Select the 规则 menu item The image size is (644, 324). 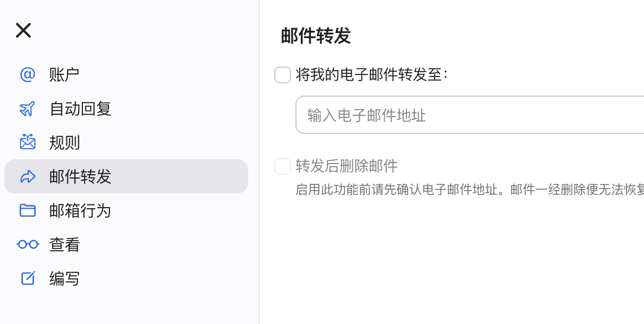pyautogui.click(x=64, y=142)
